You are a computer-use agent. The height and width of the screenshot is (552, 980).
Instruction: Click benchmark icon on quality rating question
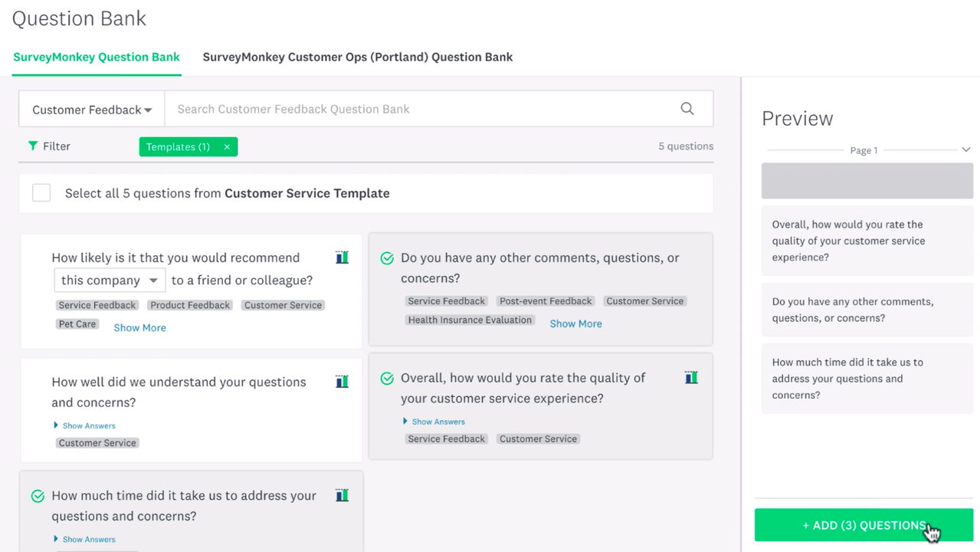691,377
